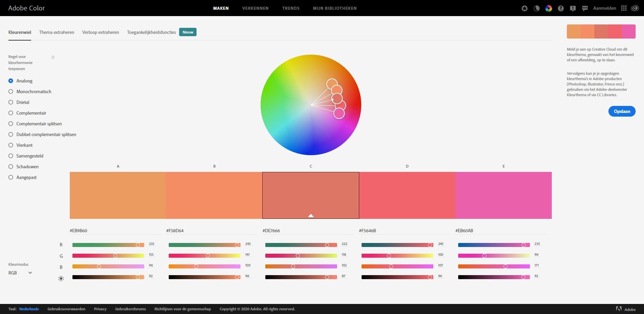Click the R value 222 of color C
This screenshot has height=314, width=644.
pos(344,244)
